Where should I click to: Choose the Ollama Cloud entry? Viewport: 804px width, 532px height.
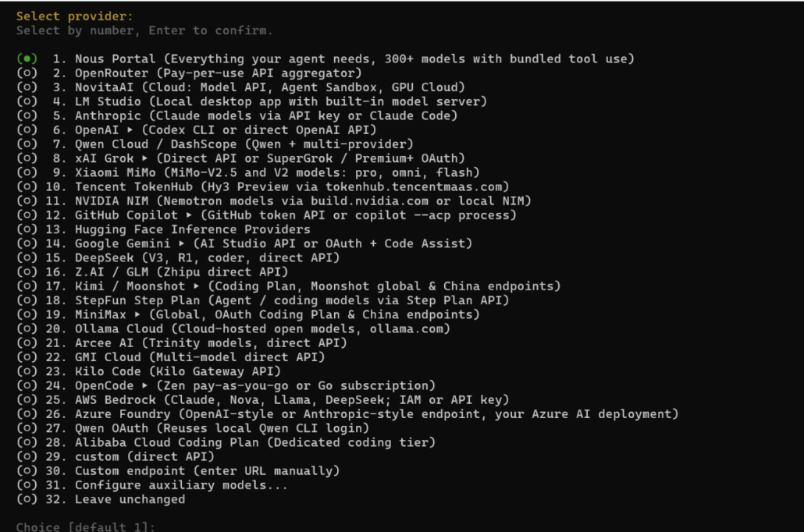point(233,329)
